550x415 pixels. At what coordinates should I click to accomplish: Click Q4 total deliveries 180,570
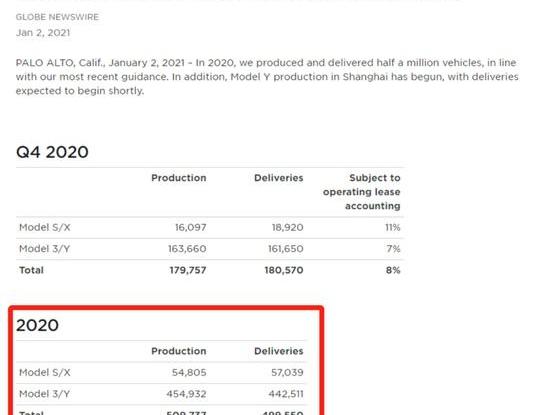[284, 270]
